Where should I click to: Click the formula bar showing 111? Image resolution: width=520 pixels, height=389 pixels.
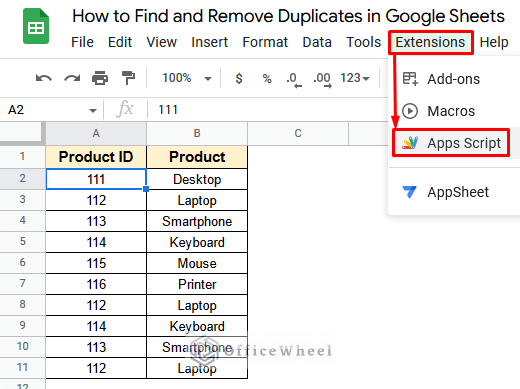[x=267, y=110]
